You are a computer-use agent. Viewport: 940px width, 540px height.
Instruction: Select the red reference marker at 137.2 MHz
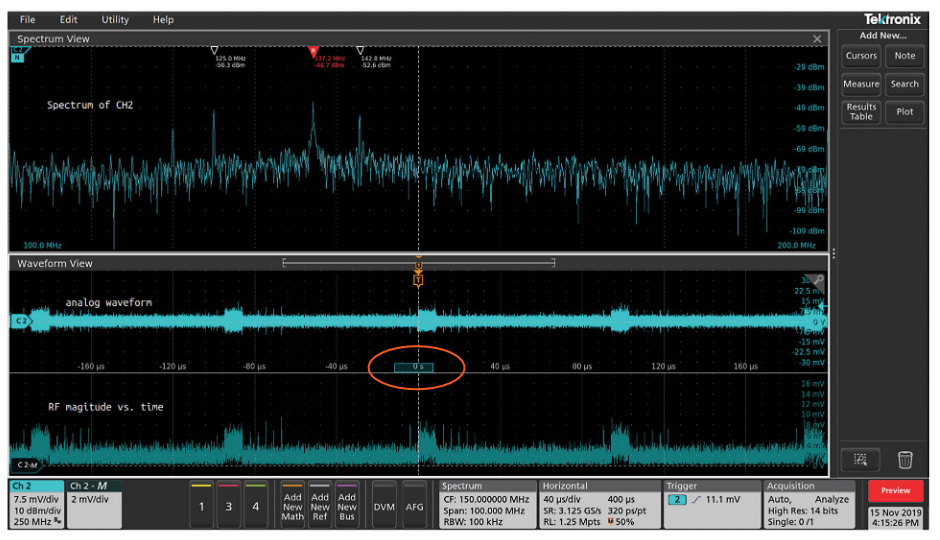click(313, 52)
